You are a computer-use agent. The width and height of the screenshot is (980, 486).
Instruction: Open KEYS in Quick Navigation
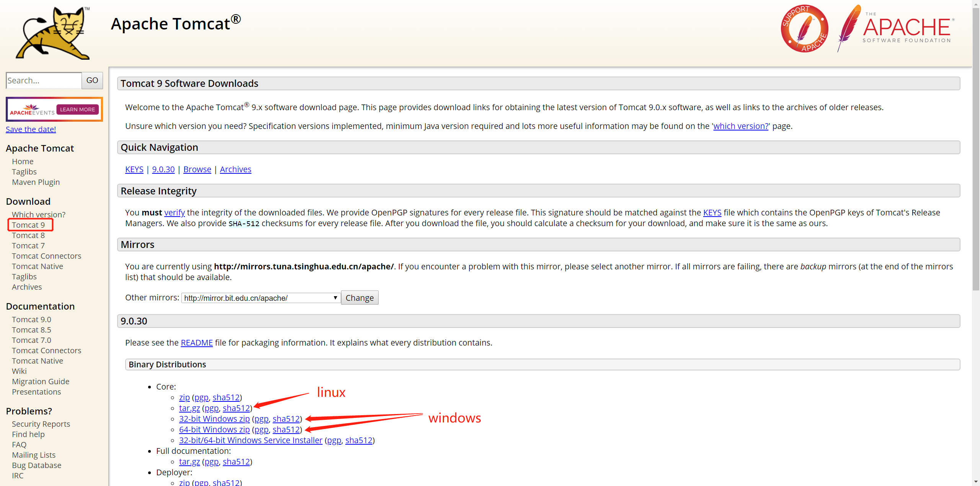[x=134, y=170]
